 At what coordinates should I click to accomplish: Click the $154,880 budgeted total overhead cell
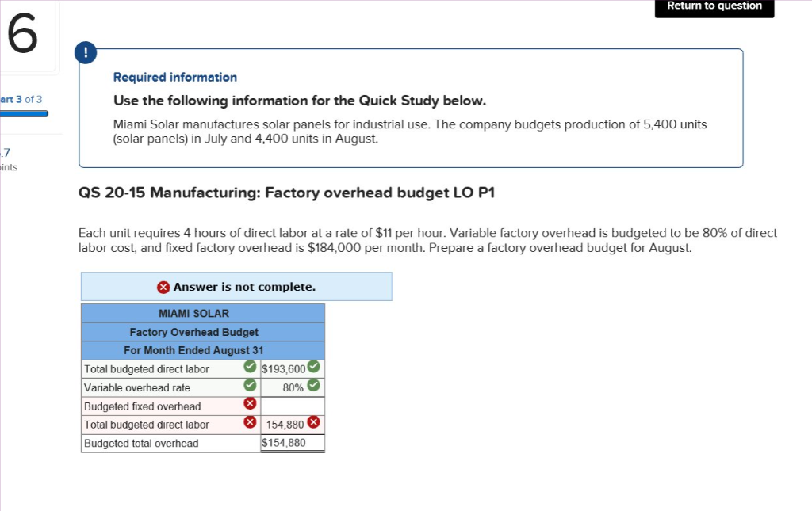pos(293,443)
